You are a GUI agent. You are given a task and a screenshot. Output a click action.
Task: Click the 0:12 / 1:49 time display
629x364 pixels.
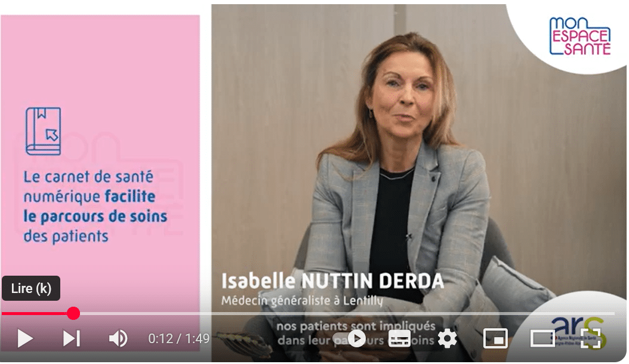179,339
